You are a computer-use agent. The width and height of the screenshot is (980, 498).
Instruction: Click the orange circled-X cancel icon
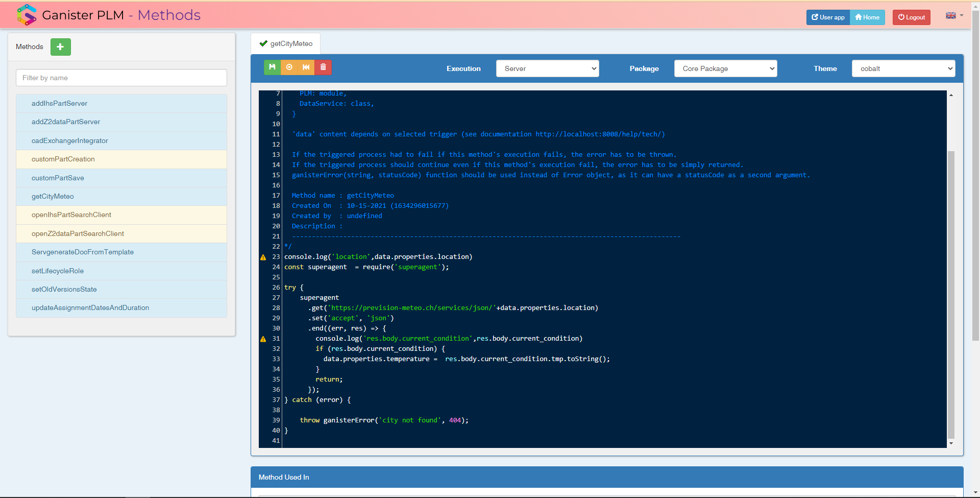pos(289,67)
